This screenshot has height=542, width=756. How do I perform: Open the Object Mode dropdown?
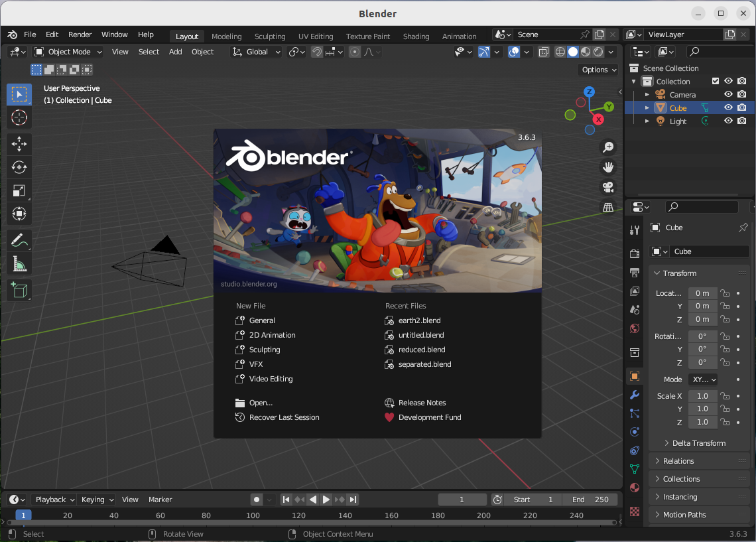(68, 52)
